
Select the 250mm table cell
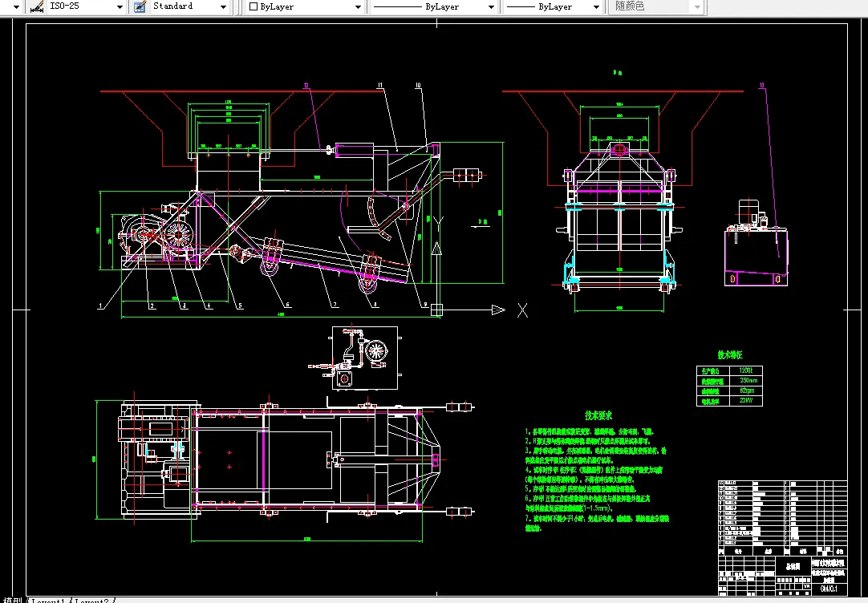pos(748,380)
